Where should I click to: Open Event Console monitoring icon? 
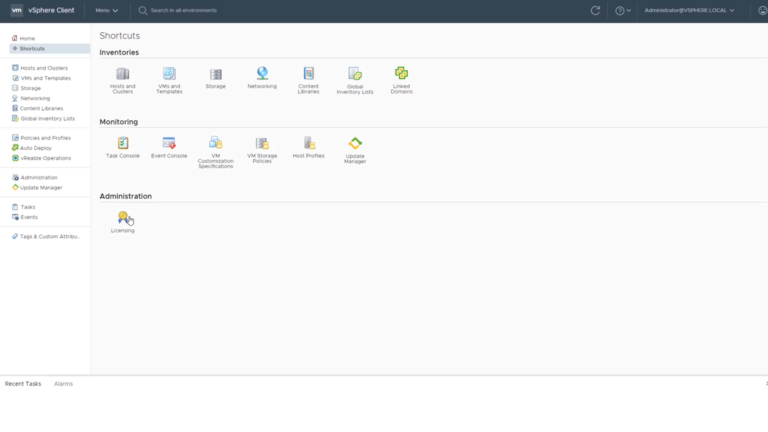pos(169,144)
